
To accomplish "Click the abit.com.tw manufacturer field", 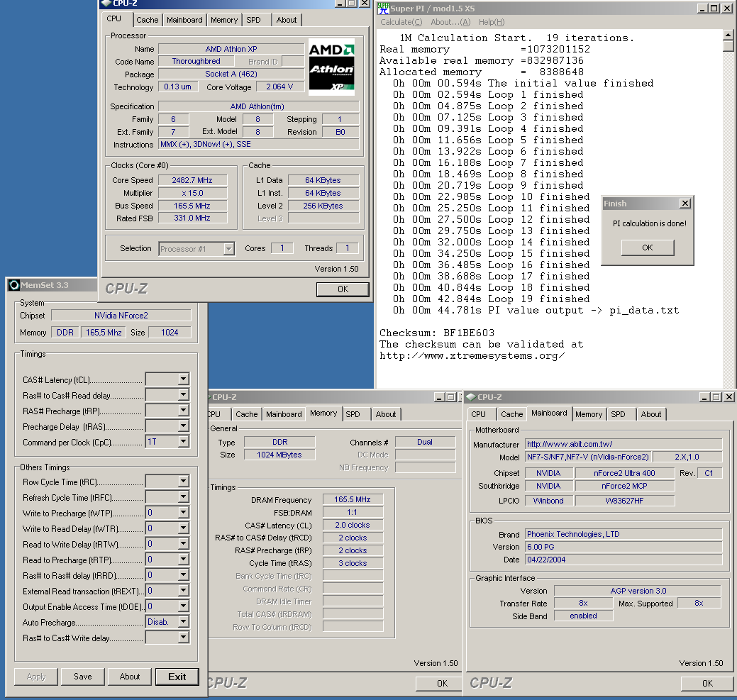I will click(x=624, y=444).
